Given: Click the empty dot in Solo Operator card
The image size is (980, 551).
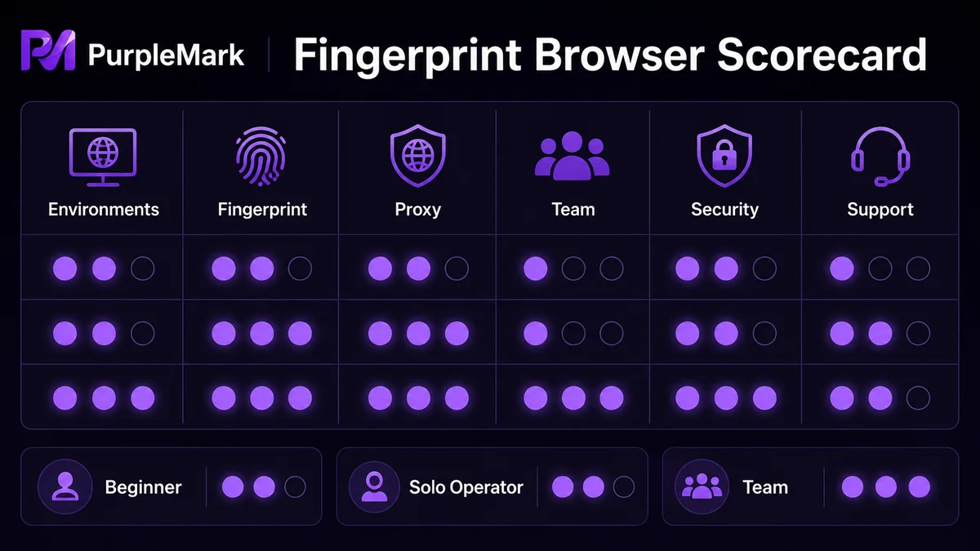Looking at the screenshot, I should click(624, 487).
